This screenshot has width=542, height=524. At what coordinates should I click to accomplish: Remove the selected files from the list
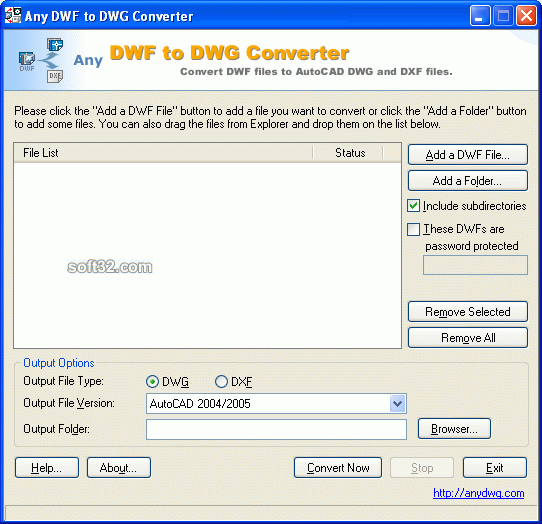click(x=468, y=311)
